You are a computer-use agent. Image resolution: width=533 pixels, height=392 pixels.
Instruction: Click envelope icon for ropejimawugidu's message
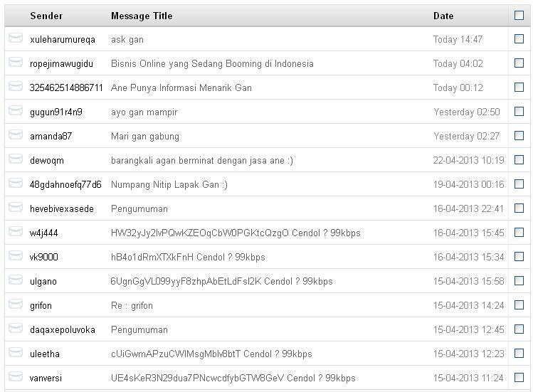tap(15, 63)
